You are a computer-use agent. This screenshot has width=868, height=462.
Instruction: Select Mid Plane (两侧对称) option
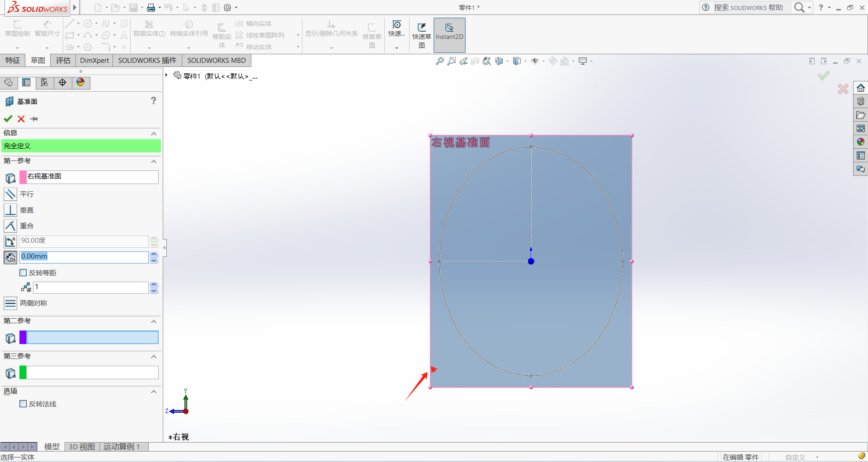10,303
